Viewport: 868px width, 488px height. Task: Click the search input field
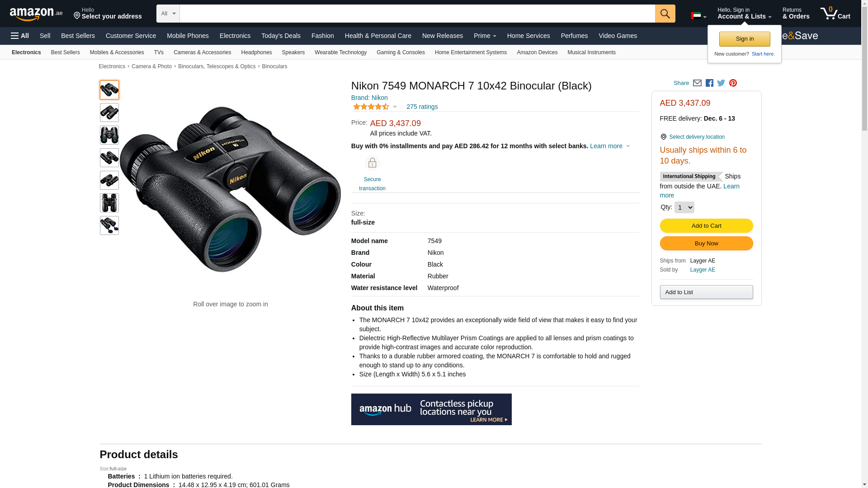click(417, 14)
